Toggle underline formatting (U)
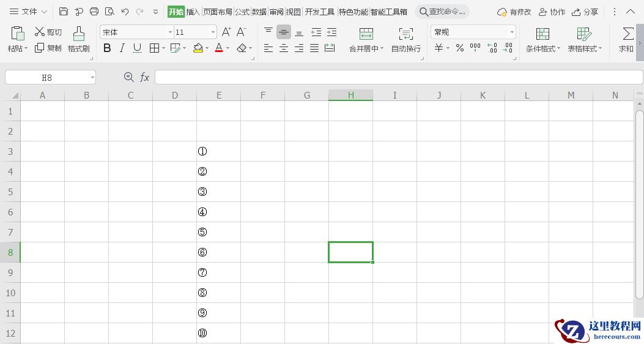This screenshot has width=644, height=344. (x=137, y=48)
